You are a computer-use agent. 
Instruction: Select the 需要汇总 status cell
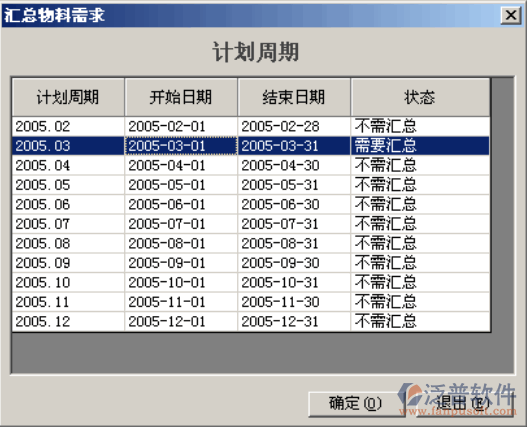420,146
